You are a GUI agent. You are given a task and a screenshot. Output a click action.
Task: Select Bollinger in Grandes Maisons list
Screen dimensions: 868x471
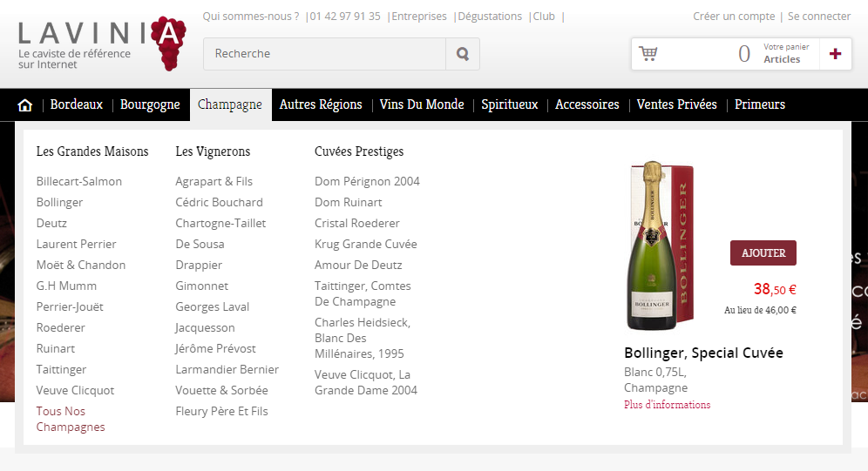coord(59,202)
